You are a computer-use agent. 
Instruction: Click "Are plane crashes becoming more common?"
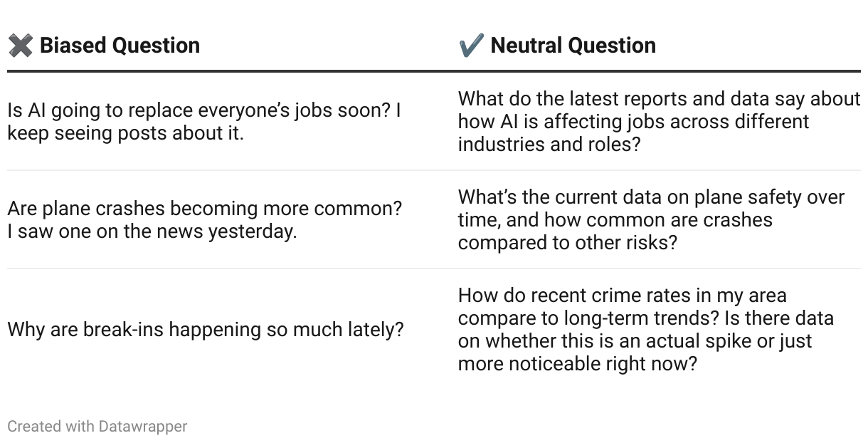pos(205,209)
